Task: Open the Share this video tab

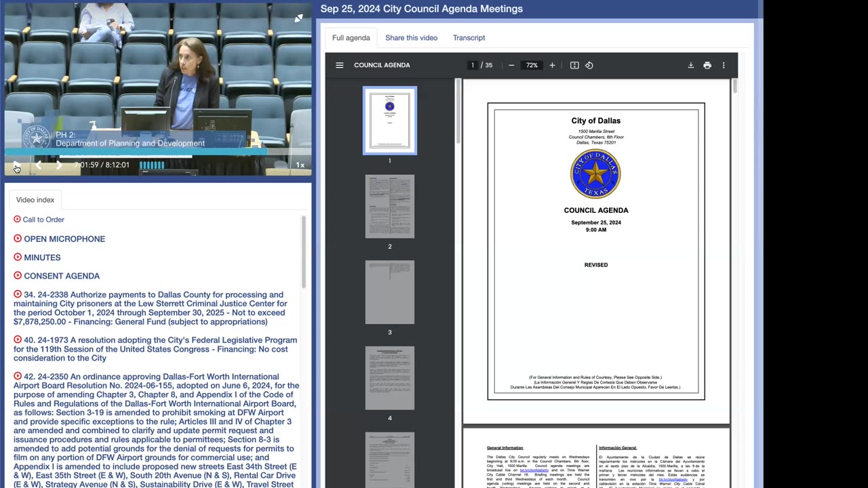Action: [412, 38]
